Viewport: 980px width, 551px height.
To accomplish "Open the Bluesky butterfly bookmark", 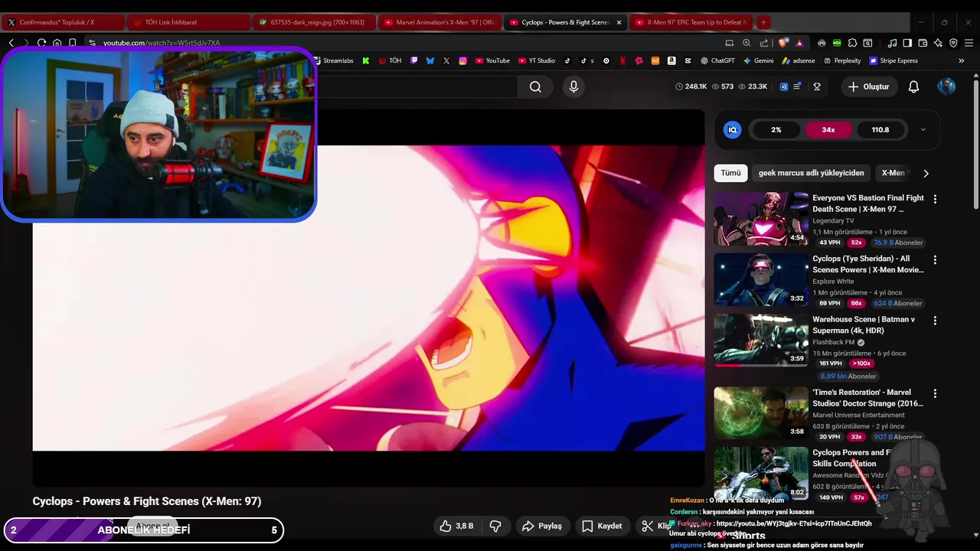I will 430,60.
